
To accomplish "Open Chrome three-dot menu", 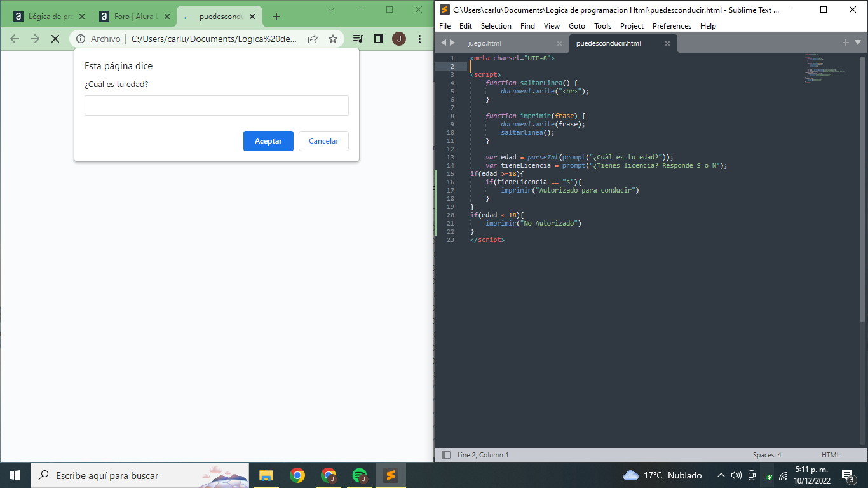I will 419,39.
